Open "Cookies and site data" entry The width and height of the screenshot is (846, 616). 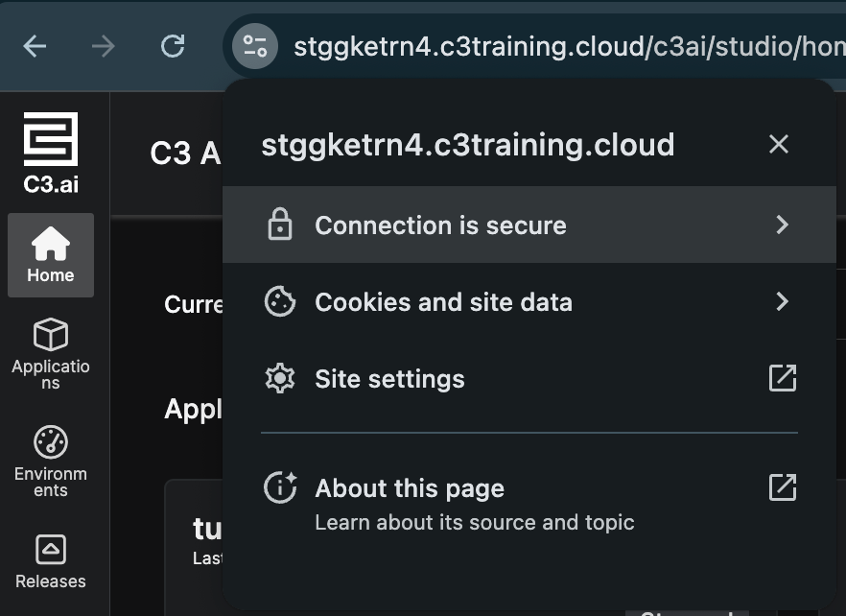[x=443, y=302]
